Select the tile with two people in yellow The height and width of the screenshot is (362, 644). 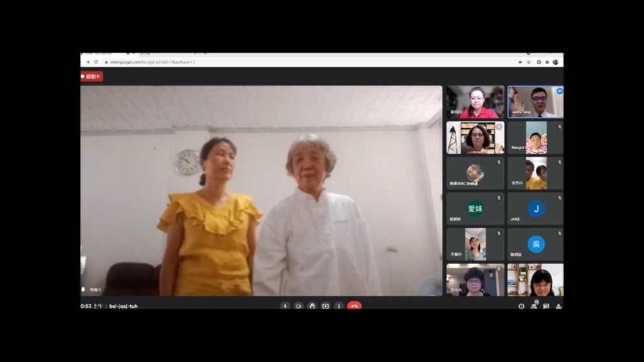pos(536,173)
